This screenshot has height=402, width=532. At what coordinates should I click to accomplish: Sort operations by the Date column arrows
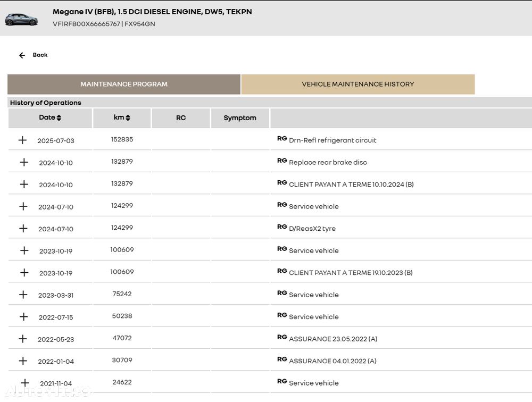(x=59, y=118)
